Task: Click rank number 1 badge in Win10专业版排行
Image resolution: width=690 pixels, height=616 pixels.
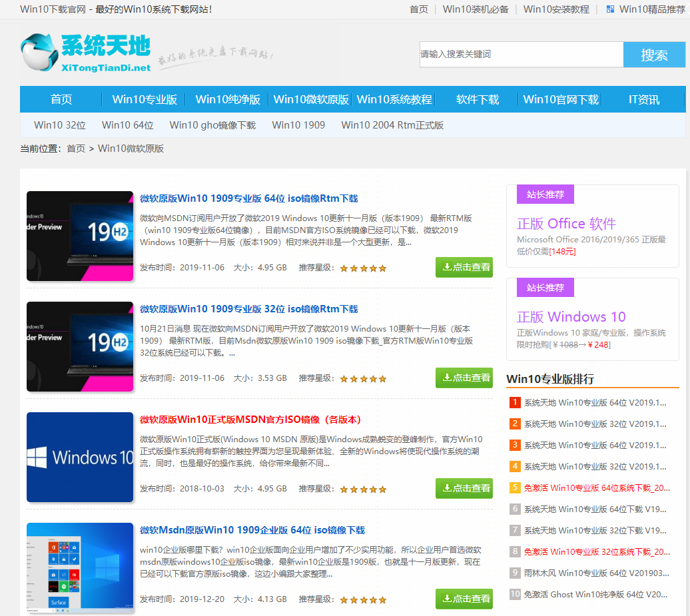Action: pos(514,402)
